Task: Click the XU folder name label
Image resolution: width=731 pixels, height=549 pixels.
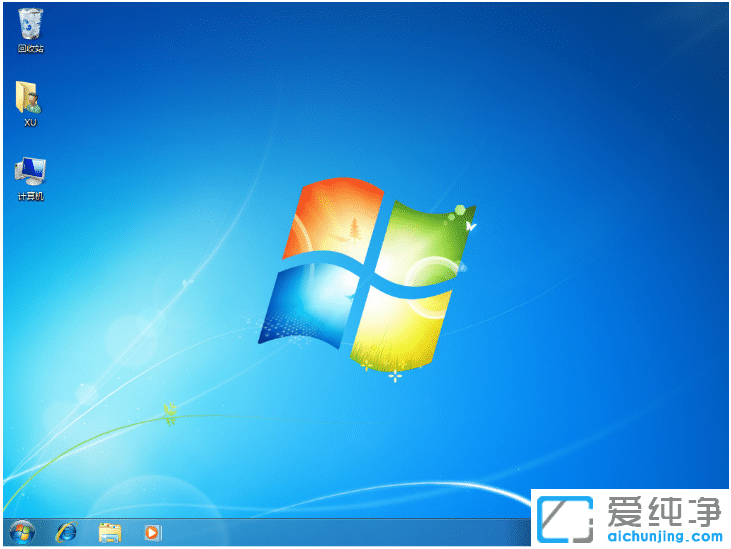Action: pos(30,122)
